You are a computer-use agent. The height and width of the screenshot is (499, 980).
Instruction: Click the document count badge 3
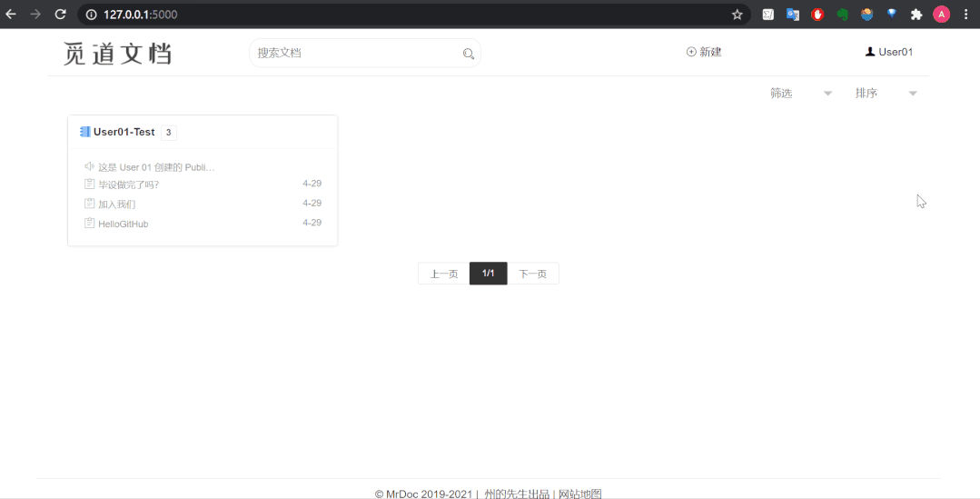coord(169,133)
